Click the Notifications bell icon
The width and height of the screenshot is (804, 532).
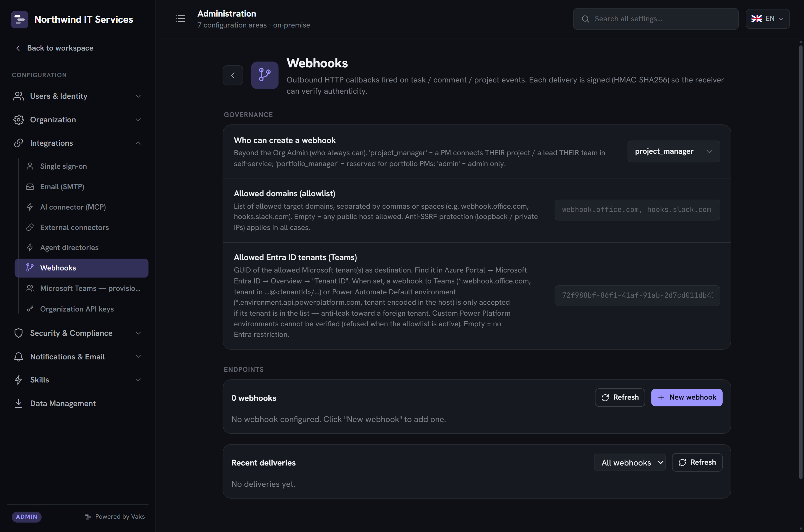[x=19, y=357]
